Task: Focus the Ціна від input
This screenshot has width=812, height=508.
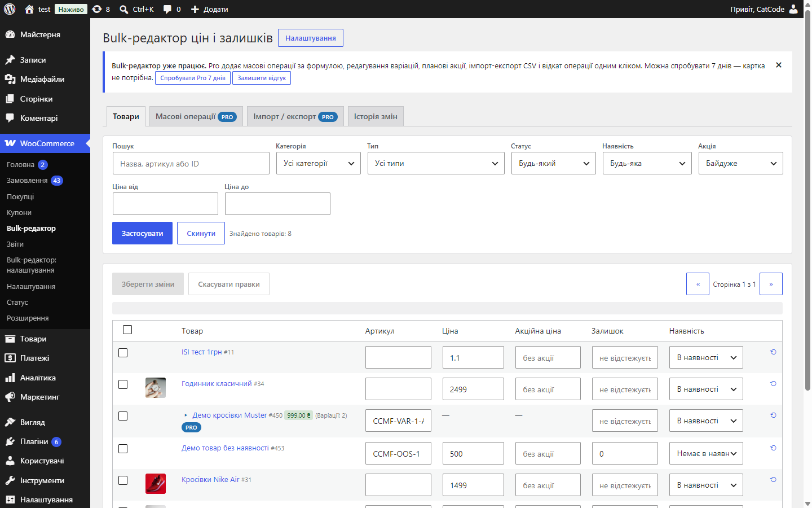Action: [165, 204]
